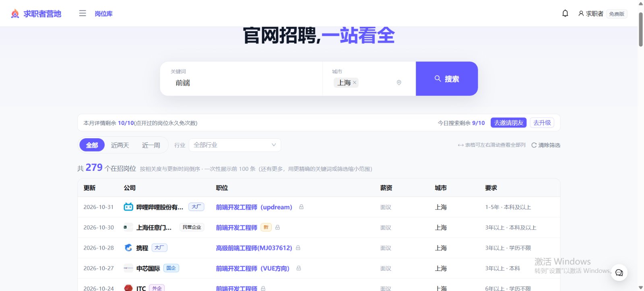Click the 免费版 plan badge
This screenshot has height=291, width=644.
[617, 14]
